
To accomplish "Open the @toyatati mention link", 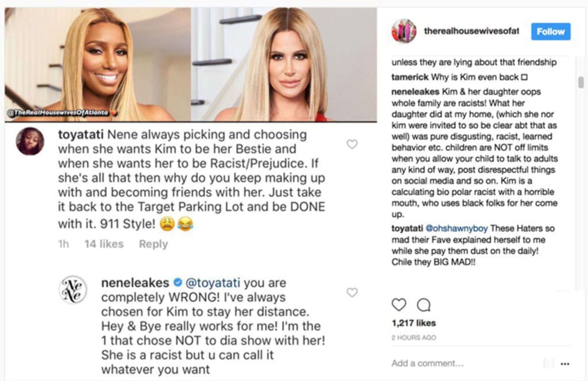I will click(x=213, y=283).
